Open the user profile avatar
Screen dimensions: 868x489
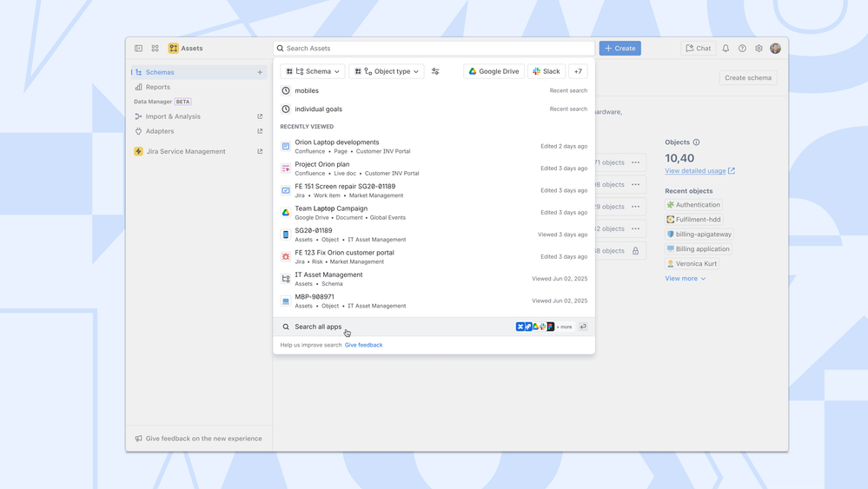[x=776, y=48]
